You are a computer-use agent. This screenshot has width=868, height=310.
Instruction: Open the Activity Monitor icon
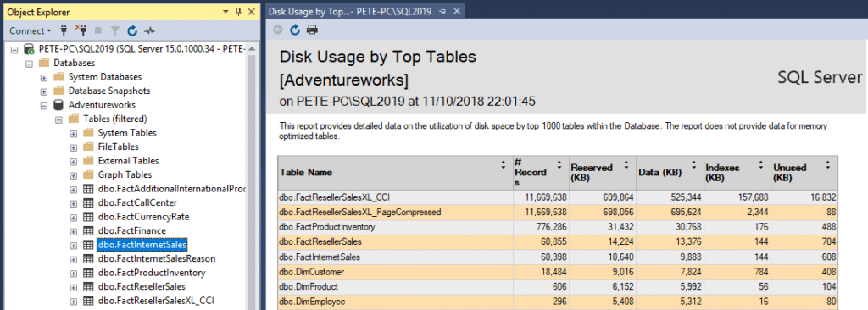(x=149, y=31)
